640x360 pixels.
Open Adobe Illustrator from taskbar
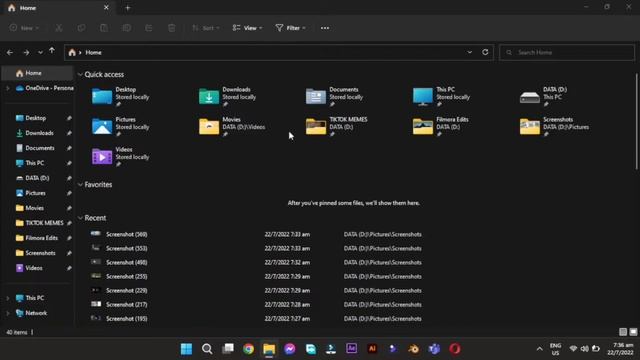(372, 349)
